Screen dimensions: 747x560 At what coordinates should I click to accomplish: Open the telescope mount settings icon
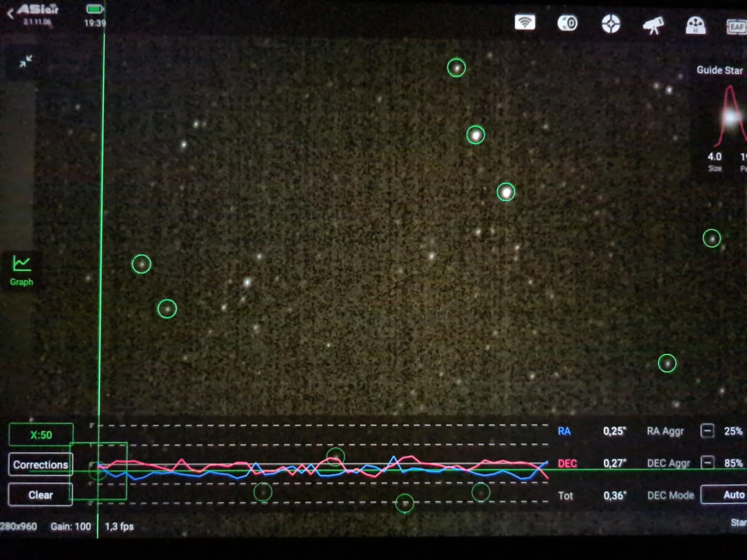(x=653, y=25)
